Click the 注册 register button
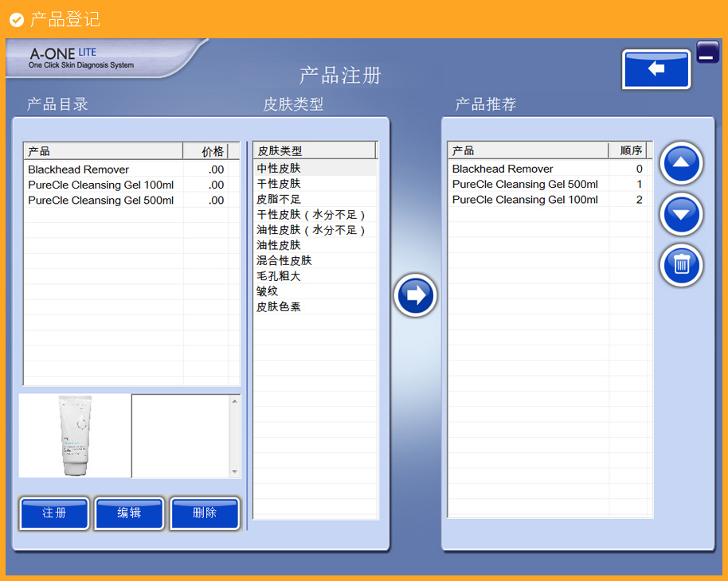The width and height of the screenshot is (728, 581). 54,513
